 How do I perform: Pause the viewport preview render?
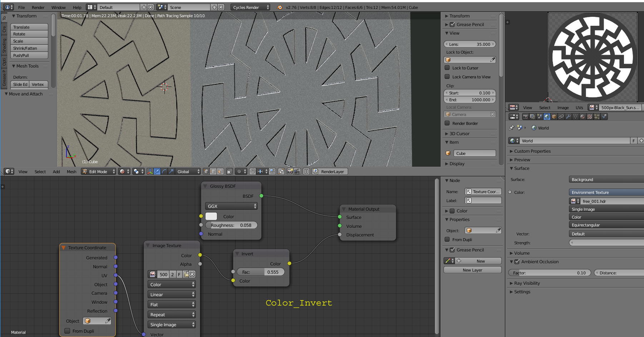pos(306,172)
